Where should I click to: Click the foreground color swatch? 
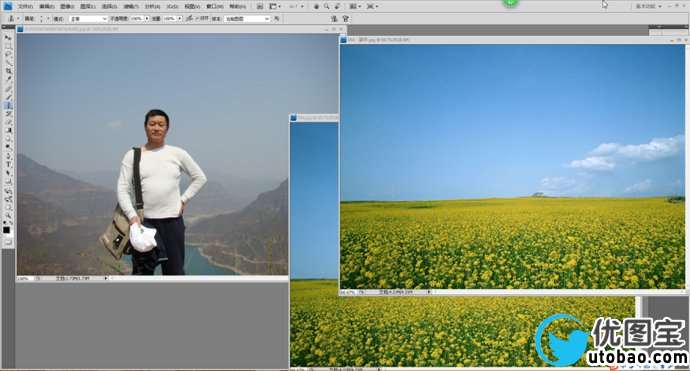click(6, 230)
